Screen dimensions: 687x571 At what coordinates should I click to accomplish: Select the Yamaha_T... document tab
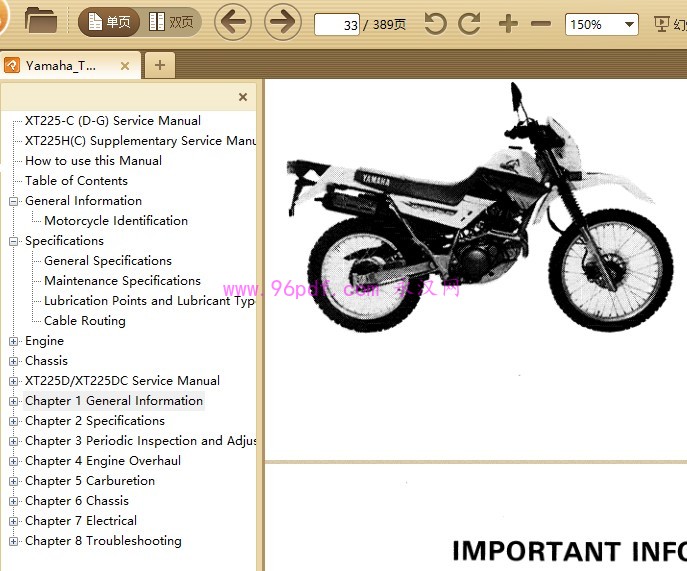click(x=70, y=66)
